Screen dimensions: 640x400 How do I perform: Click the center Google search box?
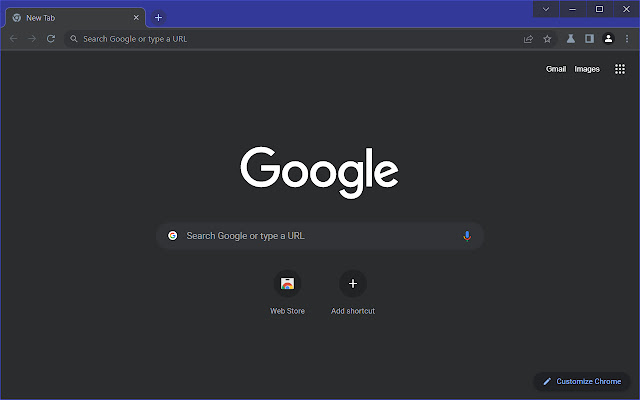pyautogui.click(x=320, y=236)
